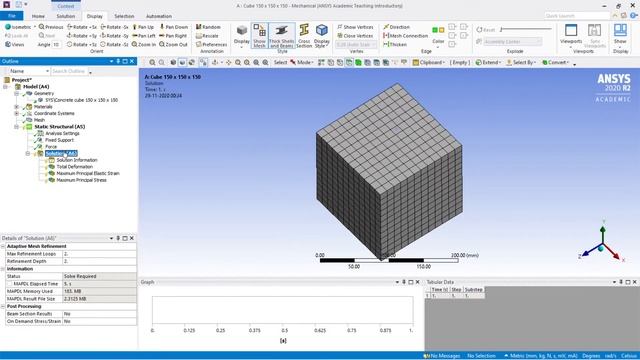Image resolution: width=640 pixels, height=360 pixels.
Task: Select Fixed Support in outline
Action: (x=60, y=140)
